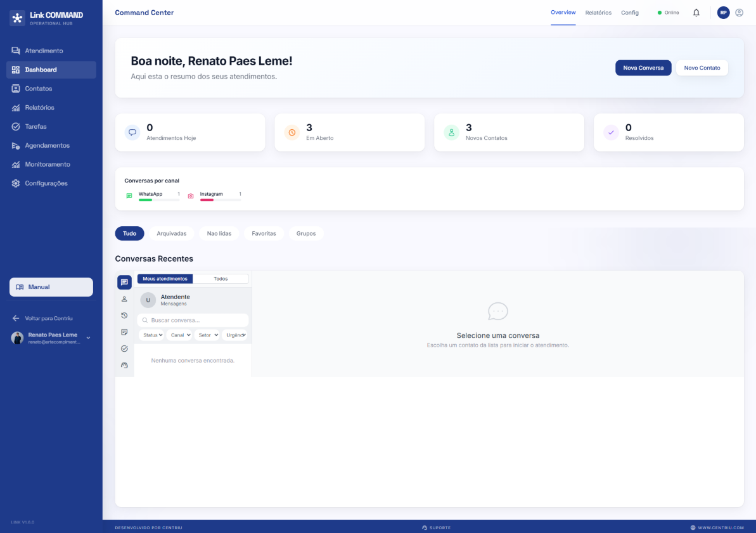Select the Grupos filter pill
756x533 pixels.
point(306,233)
